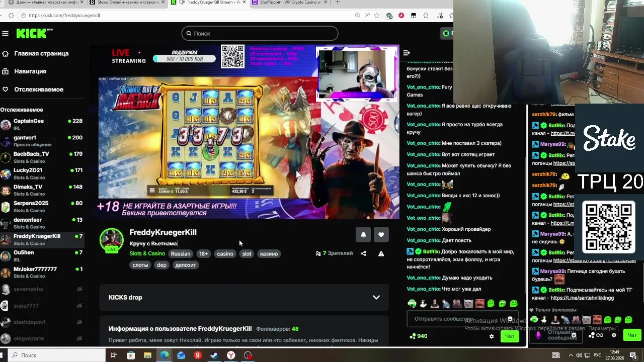This screenshot has height=362, width=644.
Task: Open Dimaks_TV channel in followed list
Action: point(42,190)
